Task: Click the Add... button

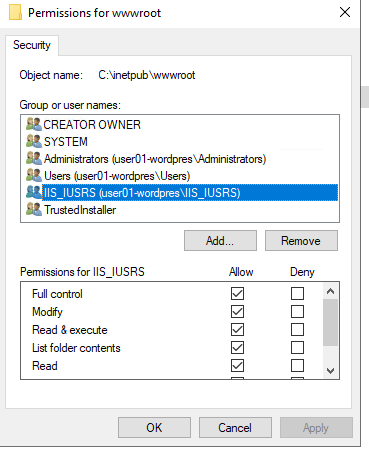Action: 220,240
